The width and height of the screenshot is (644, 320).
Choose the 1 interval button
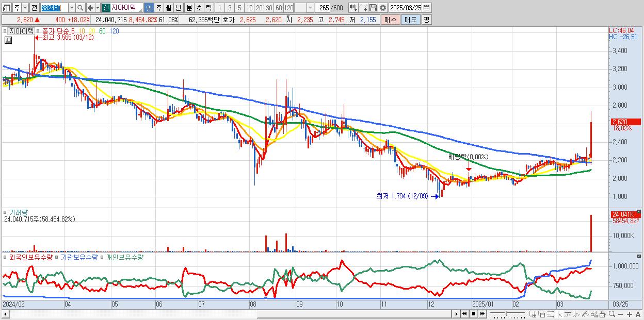coord(220,8)
